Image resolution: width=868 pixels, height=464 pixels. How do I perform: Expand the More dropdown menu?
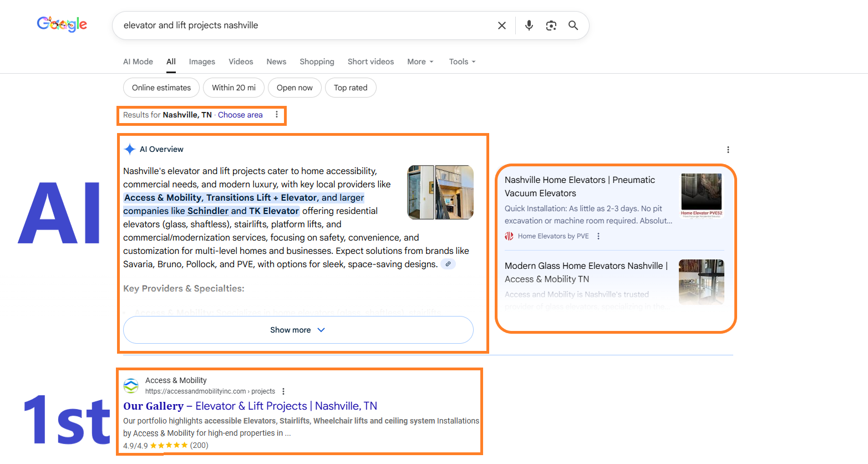pyautogui.click(x=420, y=62)
